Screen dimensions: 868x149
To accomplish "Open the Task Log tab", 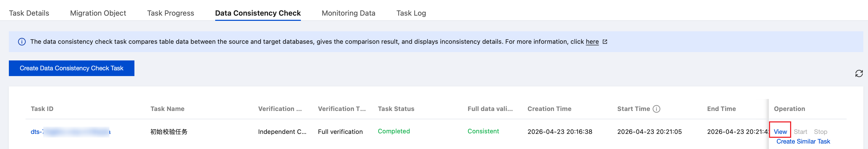I will point(411,13).
